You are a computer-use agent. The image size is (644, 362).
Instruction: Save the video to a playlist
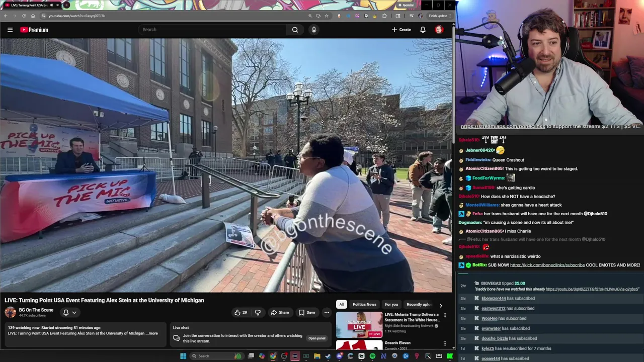pyautogui.click(x=307, y=313)
